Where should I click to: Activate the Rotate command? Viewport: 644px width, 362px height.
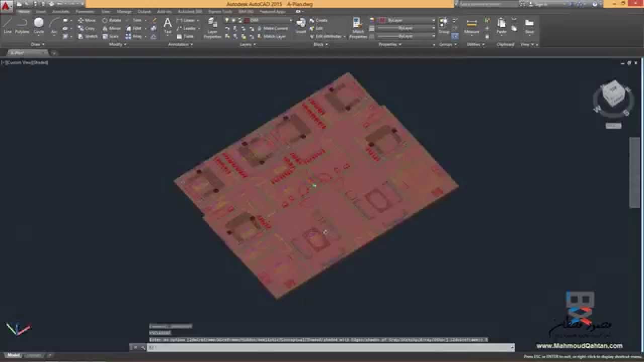point(112,21)
